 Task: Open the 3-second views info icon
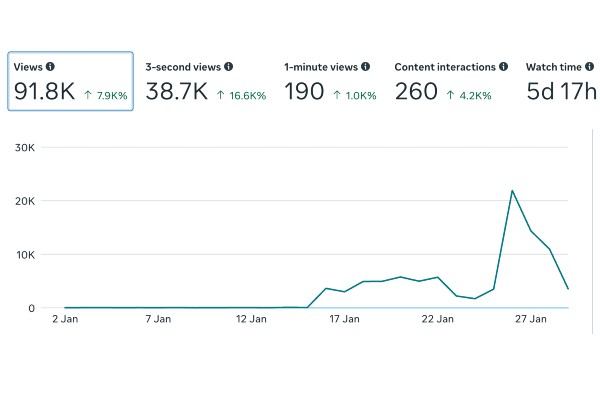click(x=228, y=67)
